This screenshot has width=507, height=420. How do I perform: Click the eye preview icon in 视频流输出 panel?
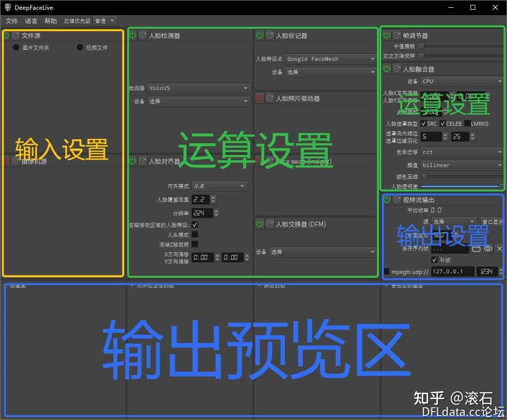pyautogui.click(x=488, y=249)
